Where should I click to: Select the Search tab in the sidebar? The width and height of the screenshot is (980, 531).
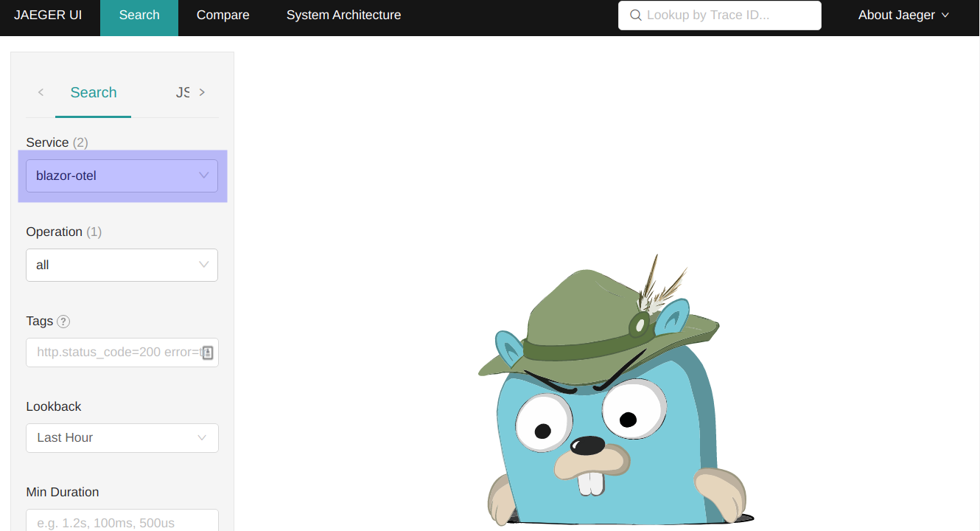(x=94, y=93)
